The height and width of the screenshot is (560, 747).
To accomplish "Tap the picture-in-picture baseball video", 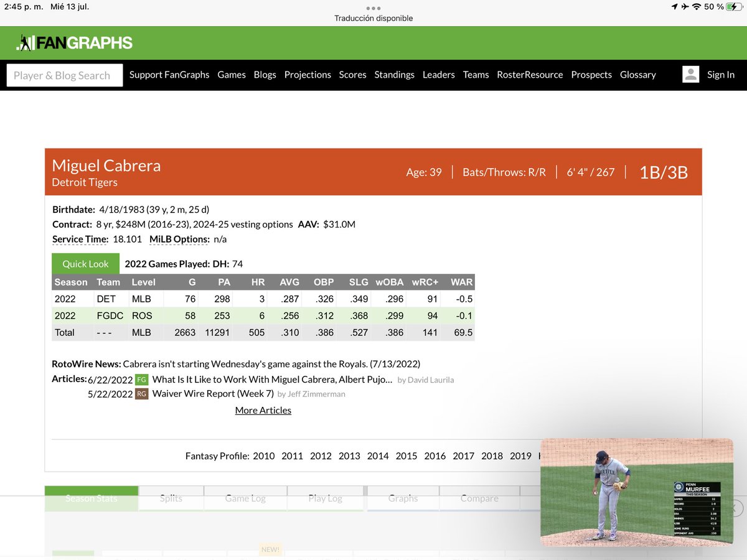I will (x=637, y=492).
